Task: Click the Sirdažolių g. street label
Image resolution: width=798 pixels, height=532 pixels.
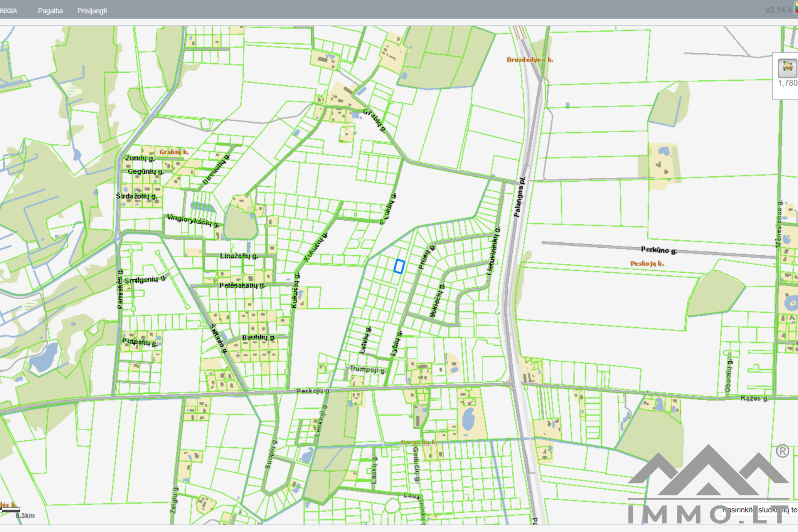Action: coord(136,196)
